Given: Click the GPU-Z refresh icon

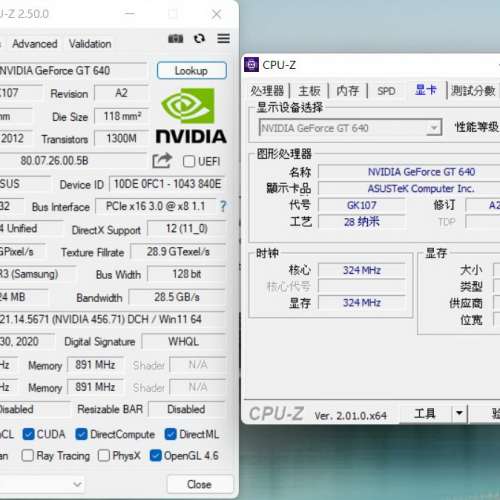Looking at the screenshot, I should point(199,39).
